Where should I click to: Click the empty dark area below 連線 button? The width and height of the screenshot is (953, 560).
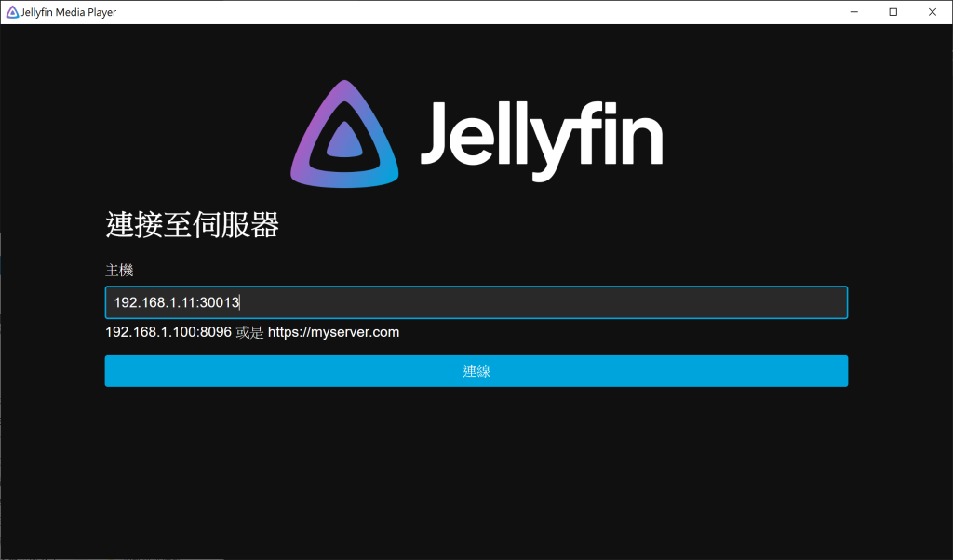pyautogui.click(x=476, y=473)
